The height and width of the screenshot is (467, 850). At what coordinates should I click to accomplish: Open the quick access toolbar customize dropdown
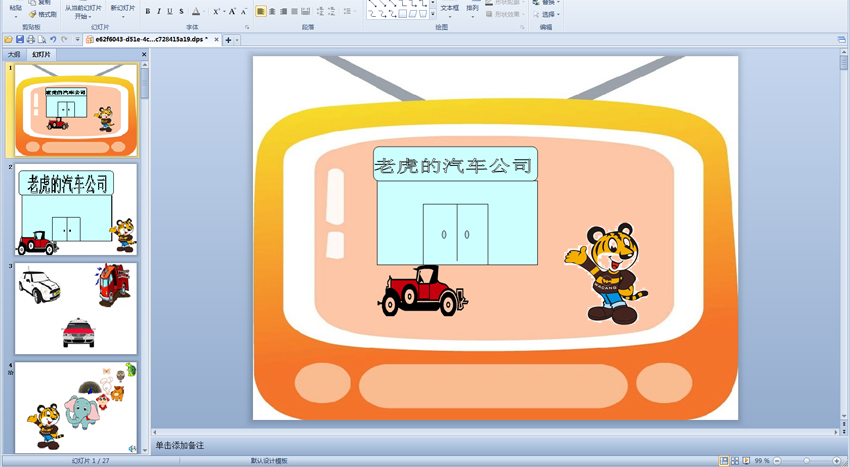(78, 40)
